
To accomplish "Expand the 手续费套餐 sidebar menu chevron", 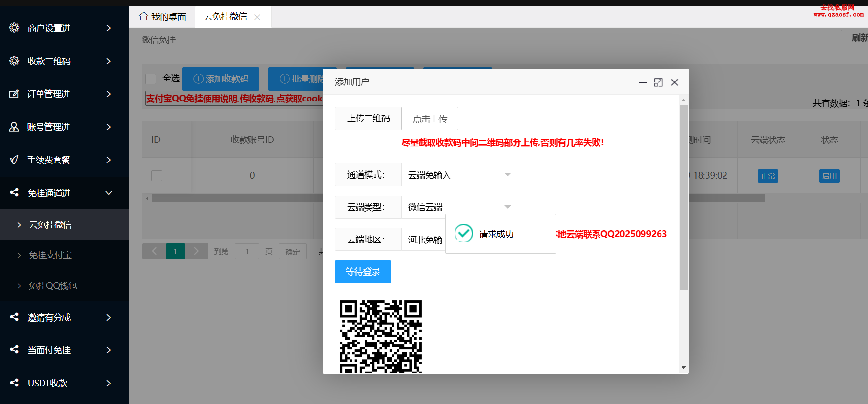I will [109, 160].
